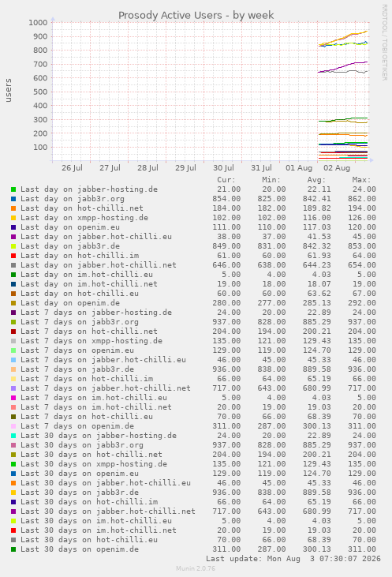This screenshot has width=392, height=577.
Task: Click the Max: column header
Action: coord(361,180)
